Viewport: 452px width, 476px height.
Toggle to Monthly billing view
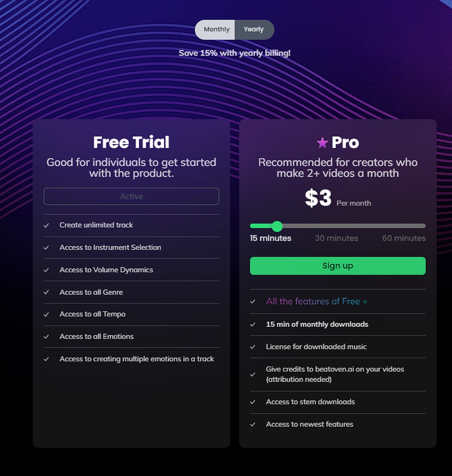[216, 29]
